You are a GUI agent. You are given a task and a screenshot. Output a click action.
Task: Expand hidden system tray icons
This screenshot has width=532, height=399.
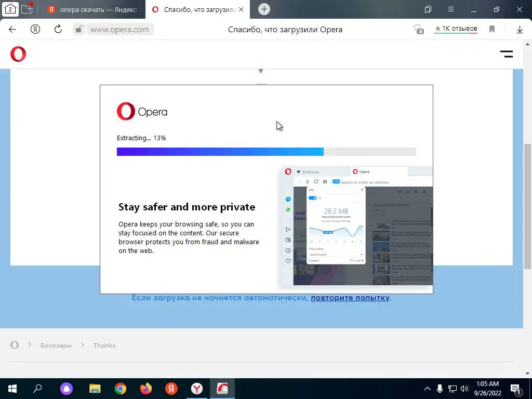pyautogui.click(x=428, y=389)
